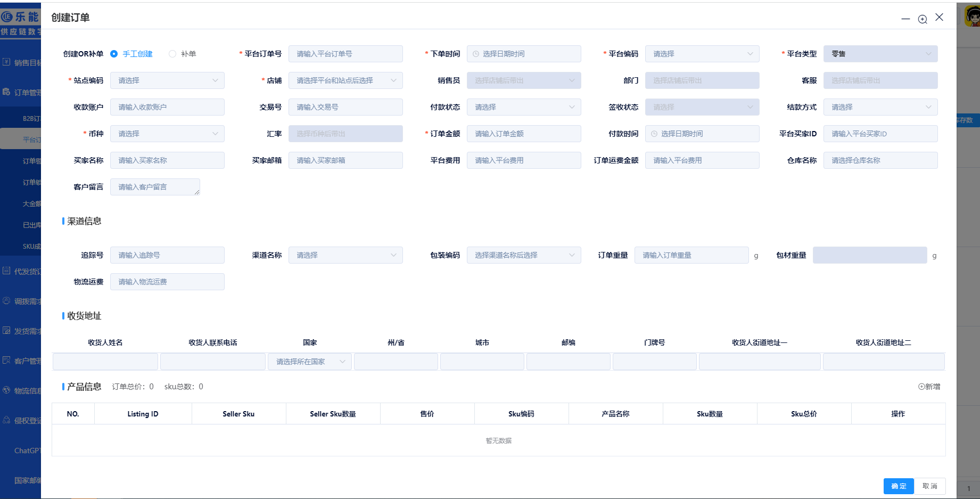Screen dimensions: 980x499
Task: Expand the 请选择所在国家 country selector
Action: (310, 362)
